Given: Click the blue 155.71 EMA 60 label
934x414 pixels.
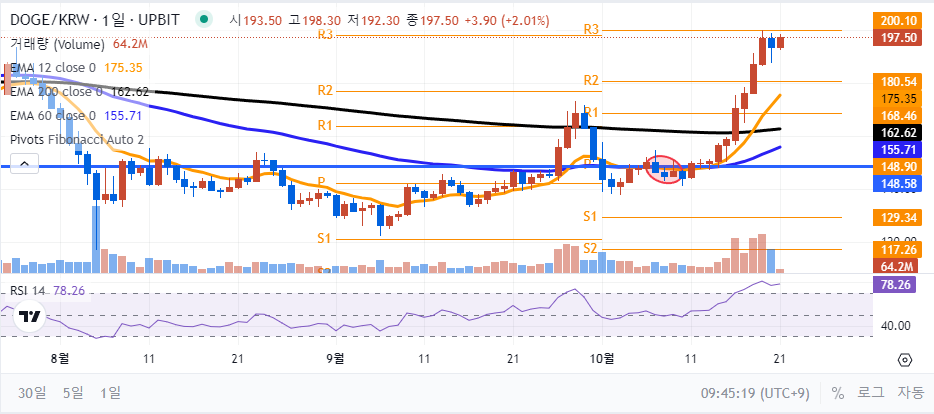Looking at the screenshot, I should (x=899, y=150).
